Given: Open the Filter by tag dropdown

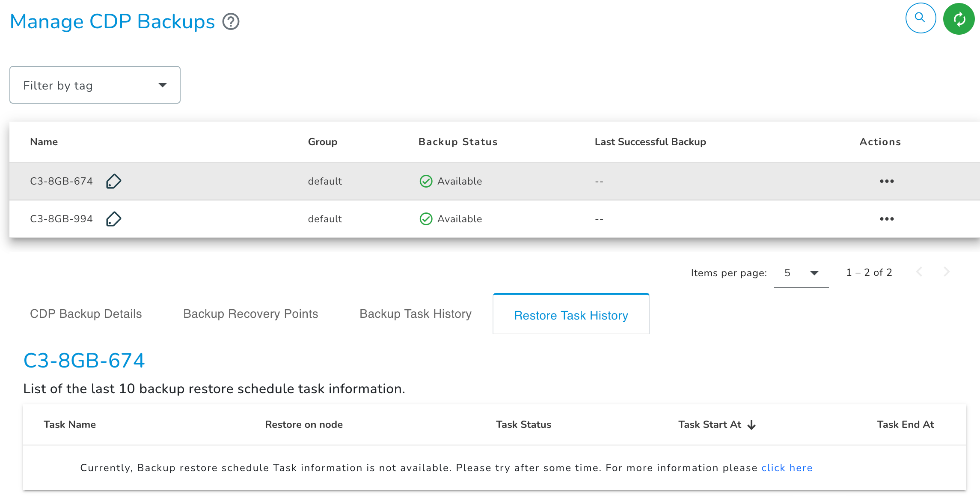Looking at the screenshot, I should (95, 85).
